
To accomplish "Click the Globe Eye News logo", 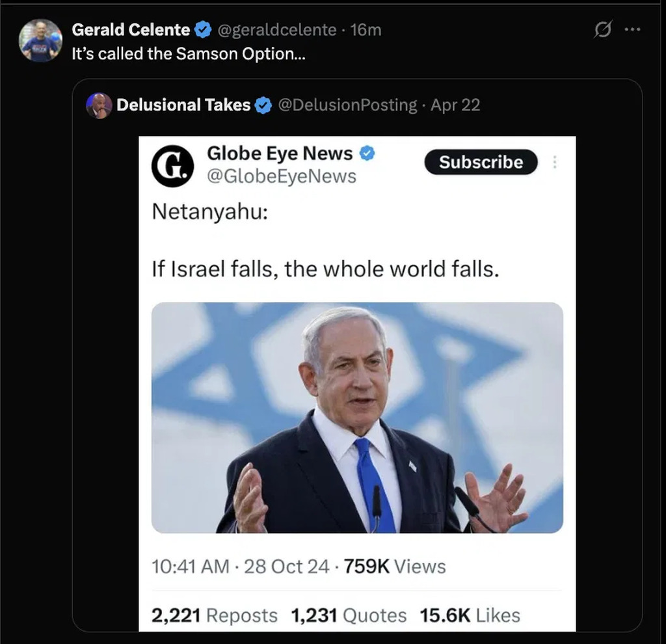I will [x=172, y=166].
